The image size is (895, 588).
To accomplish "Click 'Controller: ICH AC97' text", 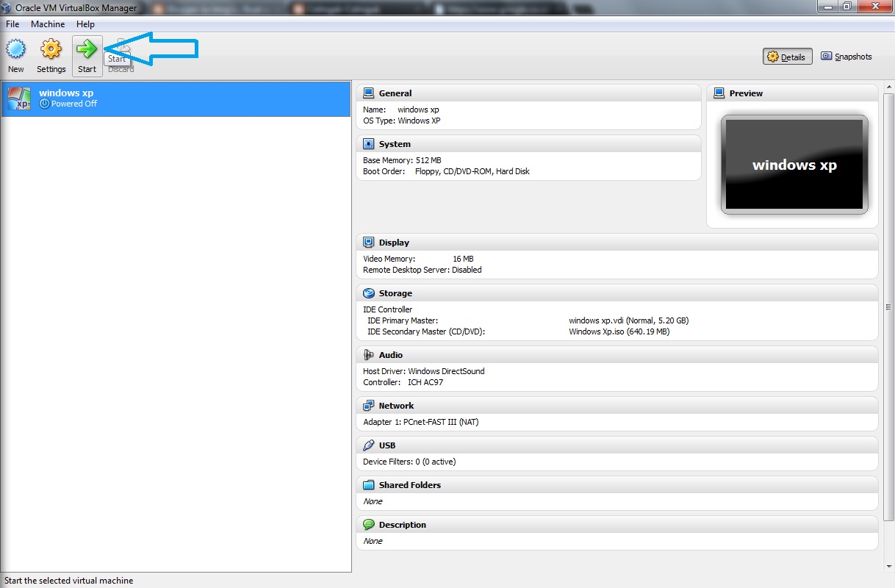I will click(403, 382).
